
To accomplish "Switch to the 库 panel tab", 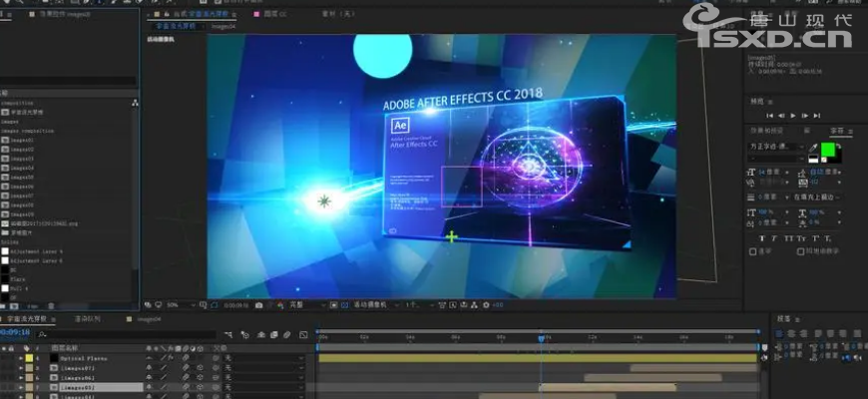I will coord(806,131).
